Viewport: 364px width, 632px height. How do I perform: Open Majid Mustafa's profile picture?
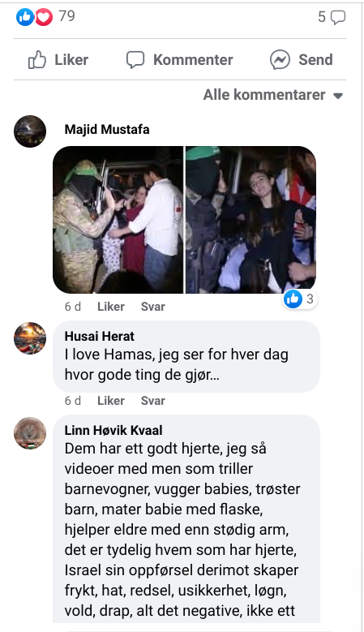tap(30, 131)
